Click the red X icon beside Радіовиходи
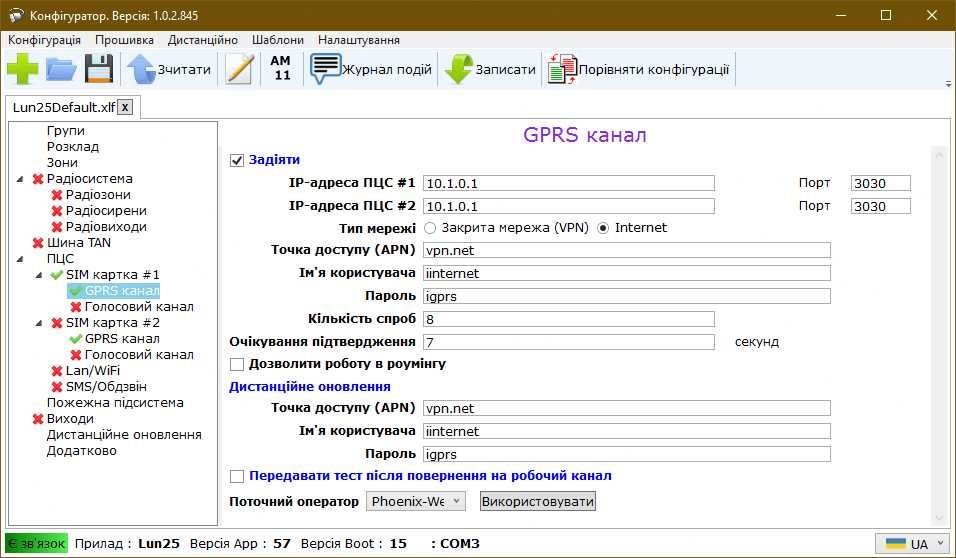The height and width of the screenshot is (558, 956). click(57, 227)
